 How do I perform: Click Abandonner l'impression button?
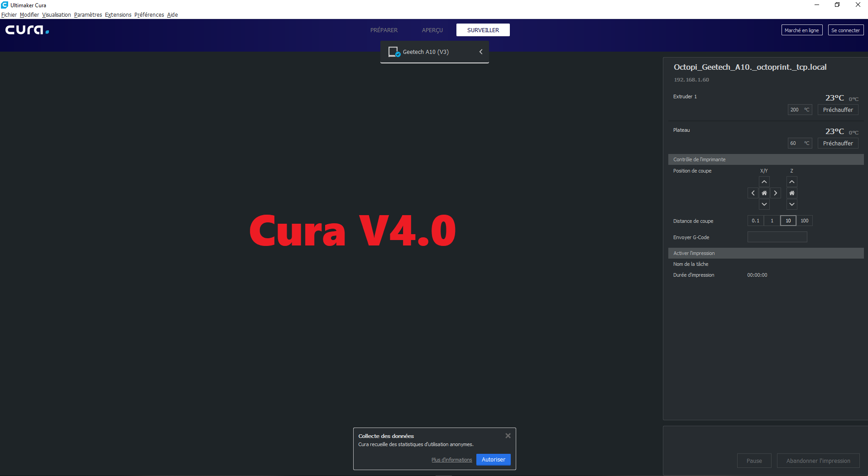coord(818,461)
